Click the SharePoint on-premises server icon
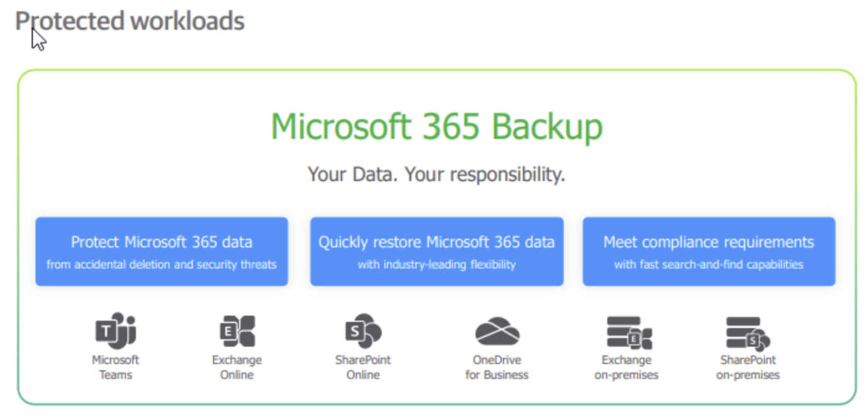 click(x=748, y=332)
